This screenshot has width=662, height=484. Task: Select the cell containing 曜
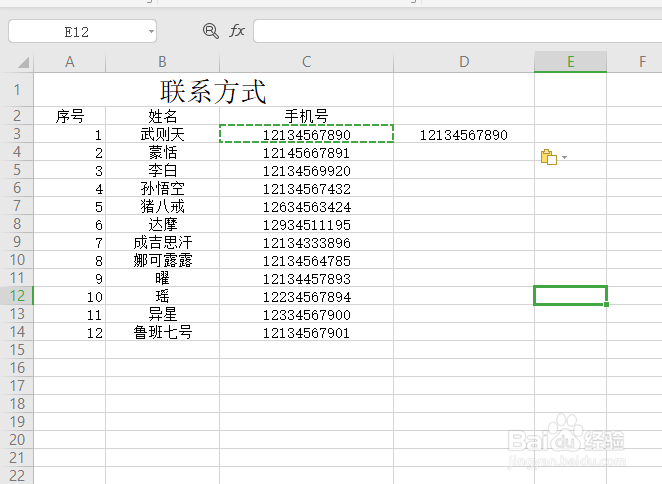click(163, 278)
